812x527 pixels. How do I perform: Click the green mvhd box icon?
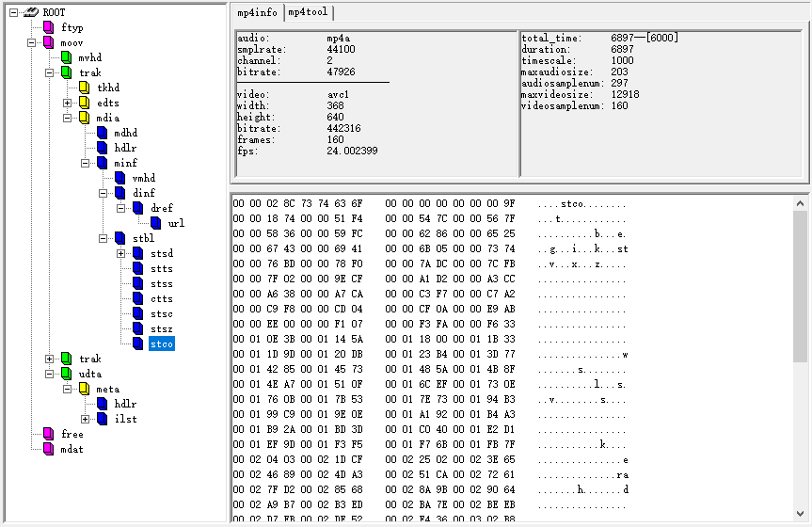tap(66, 57)
